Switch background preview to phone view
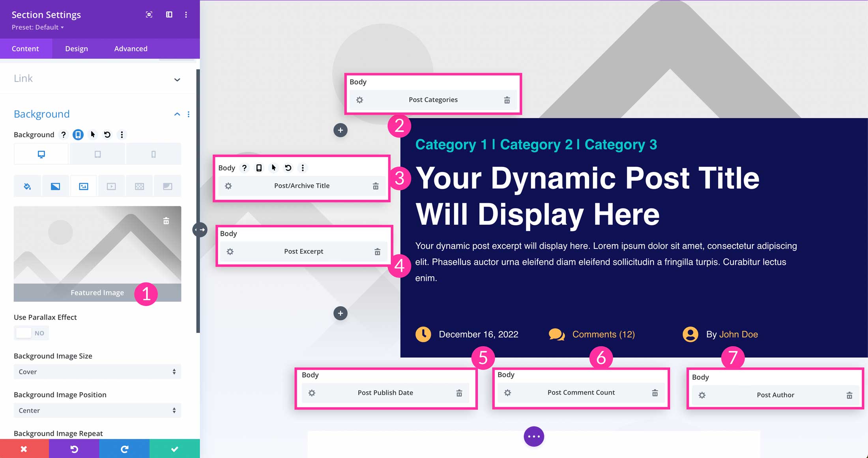 click(x=153, y=153)
